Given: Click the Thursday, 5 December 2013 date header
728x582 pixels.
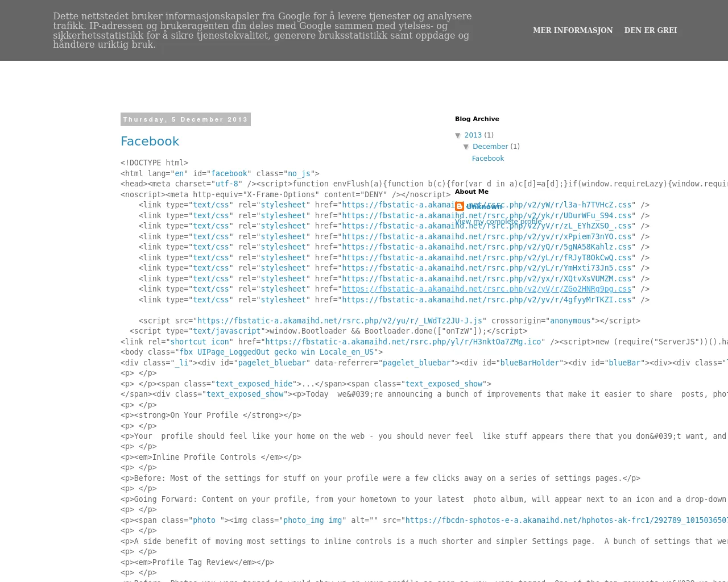Looking at the screenshot, I should (185, 119).
